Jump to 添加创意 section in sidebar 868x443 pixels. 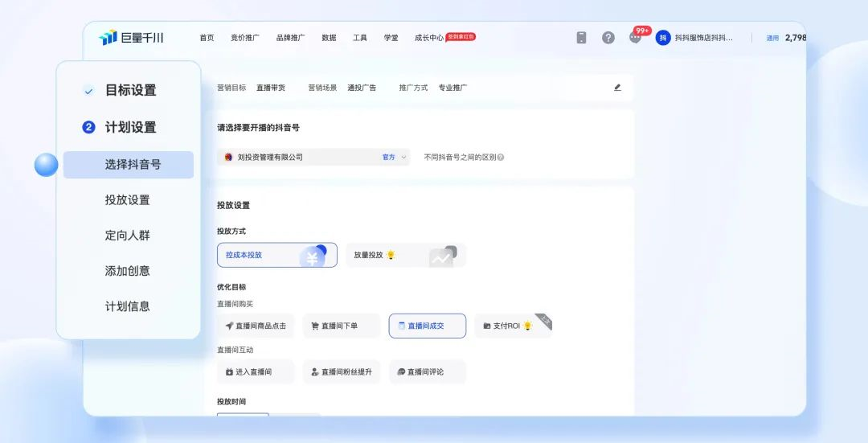(x=128, y=271)
